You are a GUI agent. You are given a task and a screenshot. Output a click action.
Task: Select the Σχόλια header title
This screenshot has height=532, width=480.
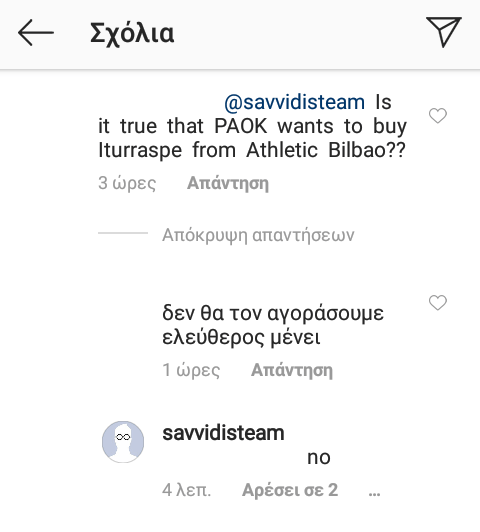click(x=132, y=34)
